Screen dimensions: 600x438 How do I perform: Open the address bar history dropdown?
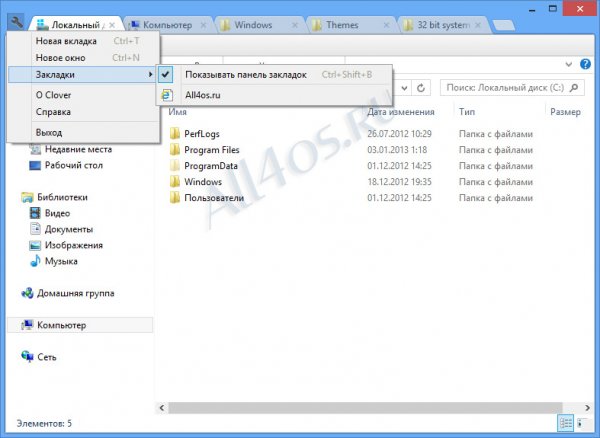(404, 88)
